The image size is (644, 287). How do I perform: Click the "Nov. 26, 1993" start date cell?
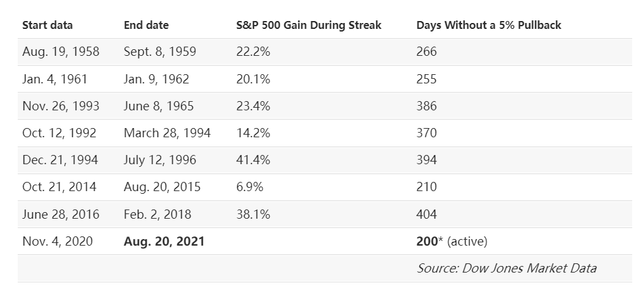point(60,106)
